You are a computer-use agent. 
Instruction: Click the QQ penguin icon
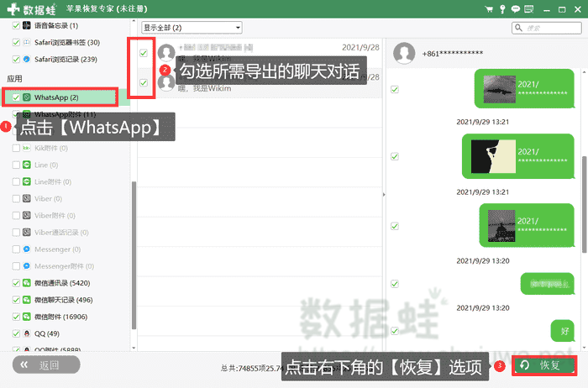point(27,333)
